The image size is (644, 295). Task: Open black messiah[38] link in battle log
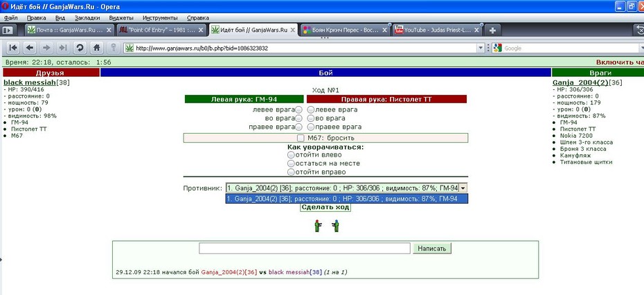point(295,272)
